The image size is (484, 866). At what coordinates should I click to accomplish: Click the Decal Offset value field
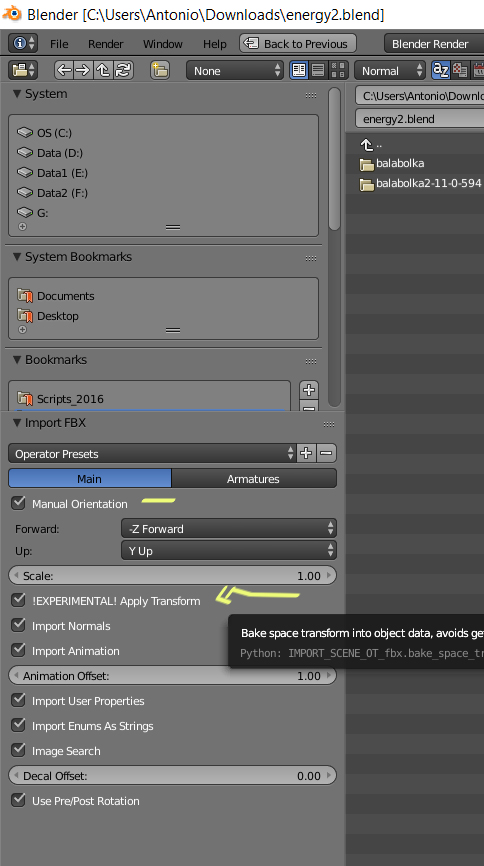172,775
